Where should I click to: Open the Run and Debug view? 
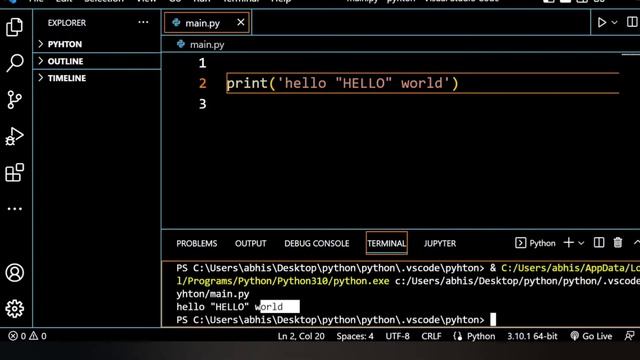pos(15,136)
